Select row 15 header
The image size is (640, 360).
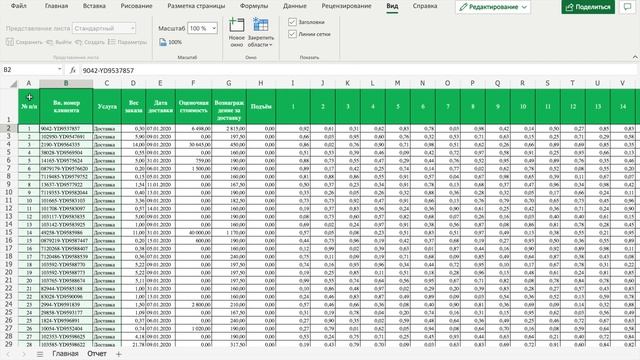[9, 232]
